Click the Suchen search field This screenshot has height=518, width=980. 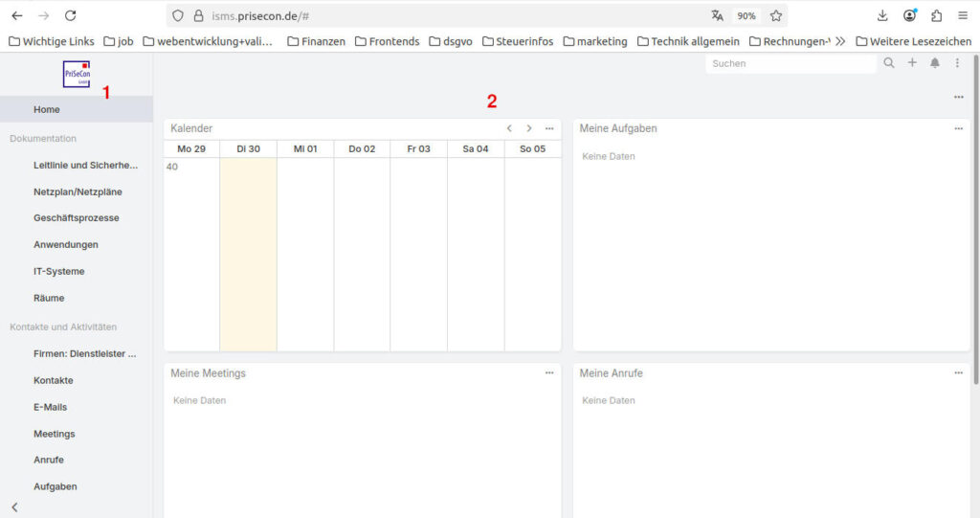click(790, 63)
